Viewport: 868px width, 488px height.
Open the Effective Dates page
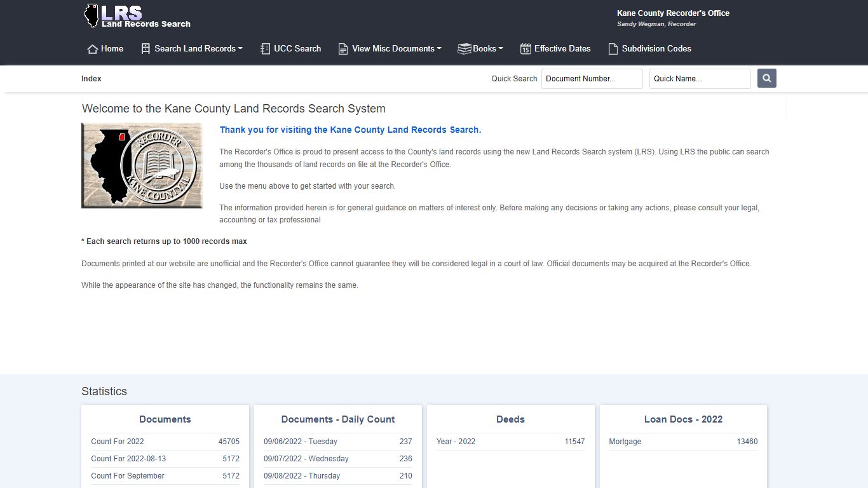555,49
